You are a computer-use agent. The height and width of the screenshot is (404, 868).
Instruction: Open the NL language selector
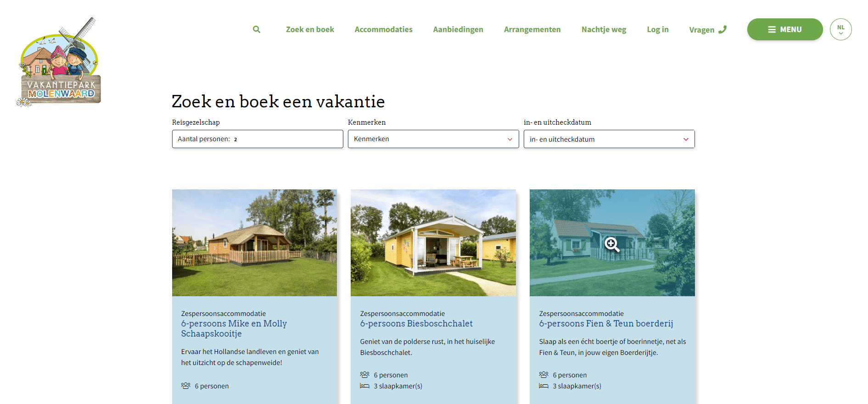point(840,29)
